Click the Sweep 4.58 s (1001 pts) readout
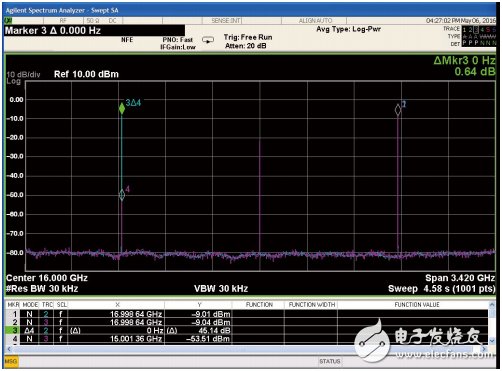 click(442, 289)
